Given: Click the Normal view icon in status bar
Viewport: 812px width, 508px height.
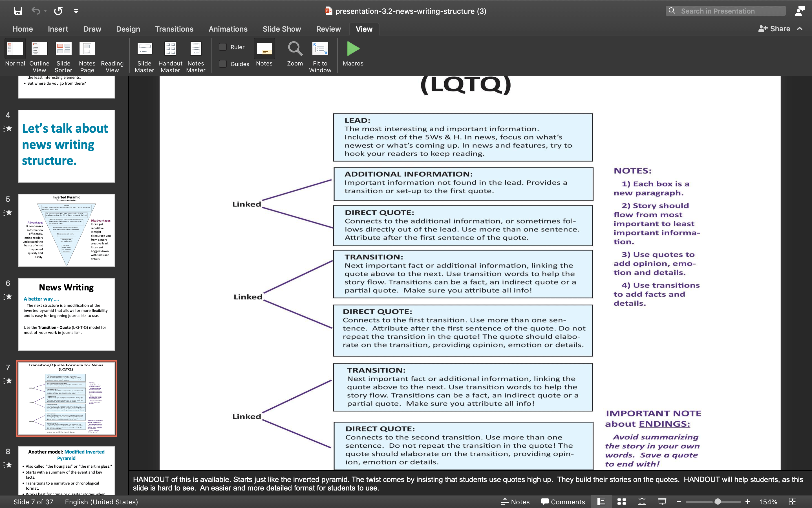Looking at the screenshot, I should point(601,502).
